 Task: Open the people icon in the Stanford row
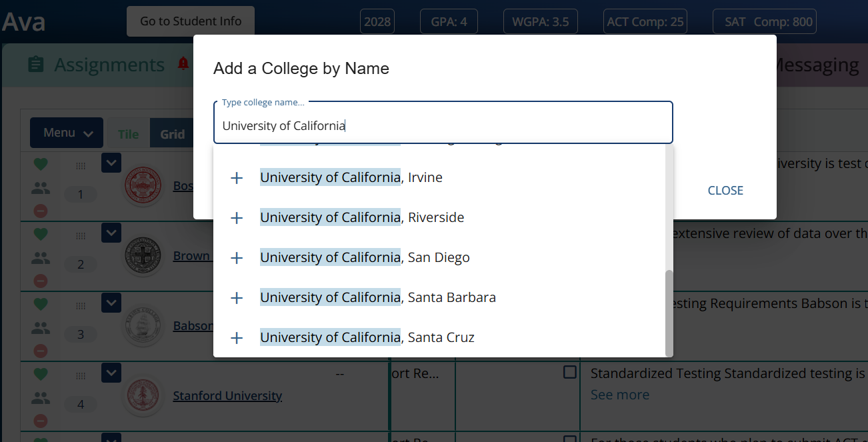pos(41,398)
